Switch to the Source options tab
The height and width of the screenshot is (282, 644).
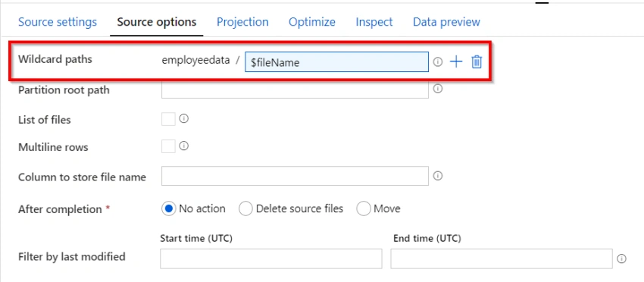pos(157,22)
